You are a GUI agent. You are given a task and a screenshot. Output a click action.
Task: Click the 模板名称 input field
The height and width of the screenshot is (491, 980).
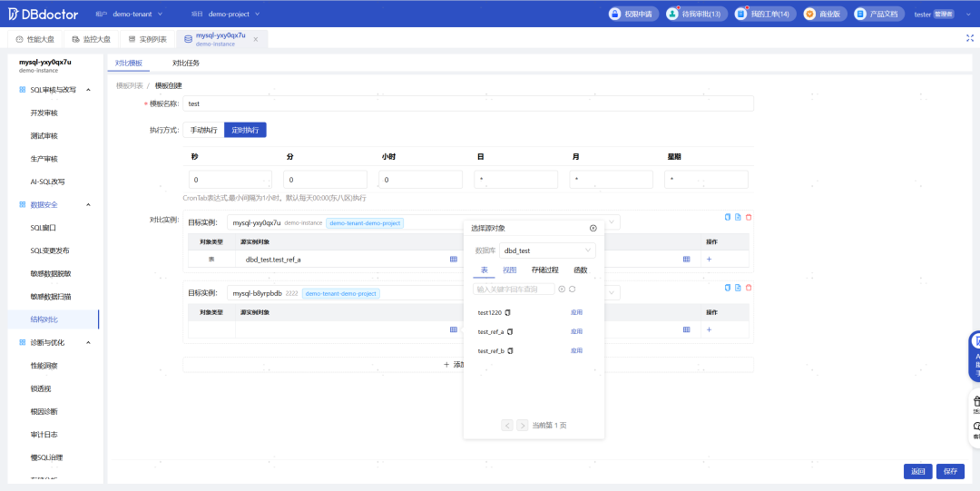pyautogui.click(x=468, y=103)
